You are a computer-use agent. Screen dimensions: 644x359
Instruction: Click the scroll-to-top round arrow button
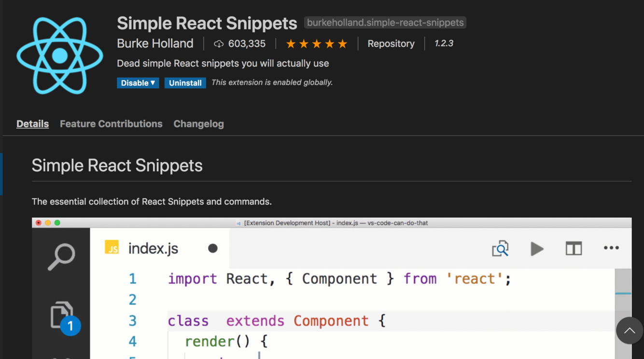[x=630, y=331]
